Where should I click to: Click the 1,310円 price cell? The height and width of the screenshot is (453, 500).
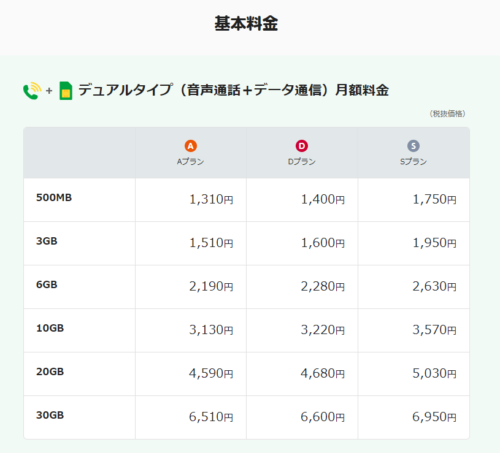(x=191, y=200)
